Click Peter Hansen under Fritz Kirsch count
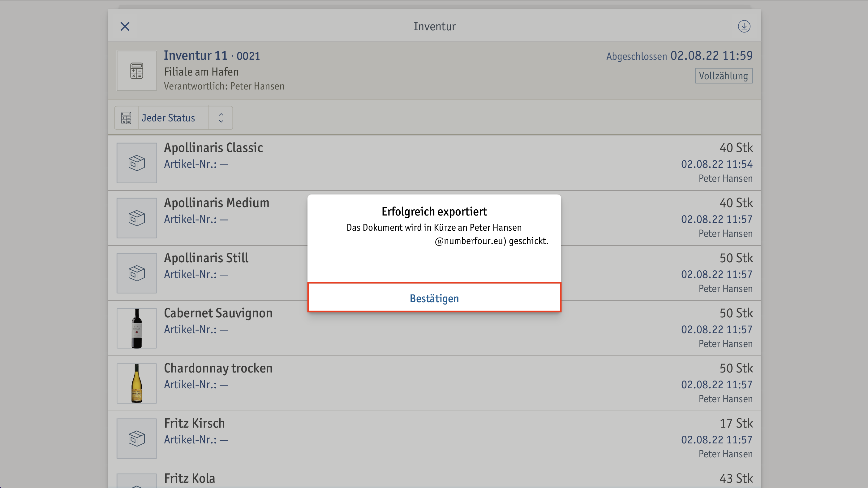 pos(725,454)
